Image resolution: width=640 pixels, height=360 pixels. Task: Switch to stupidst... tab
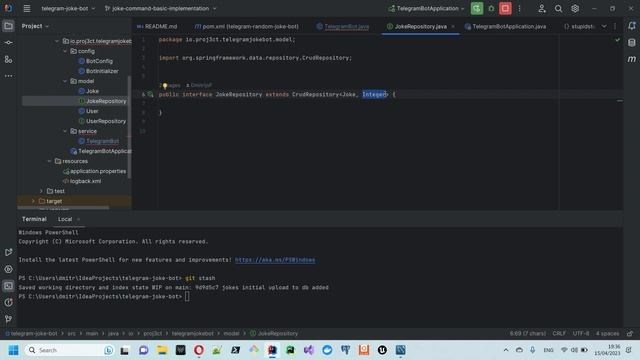coord(580,27)
